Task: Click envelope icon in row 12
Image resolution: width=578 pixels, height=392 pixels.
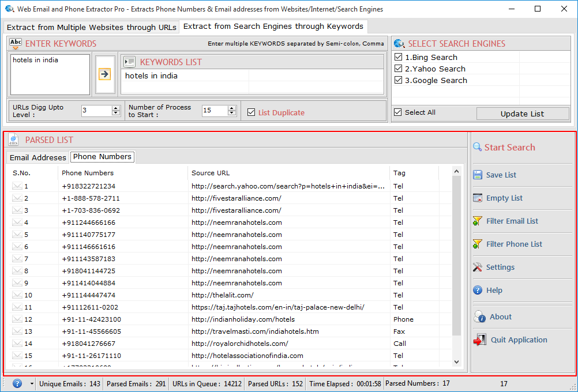Action: coord(17,319)
